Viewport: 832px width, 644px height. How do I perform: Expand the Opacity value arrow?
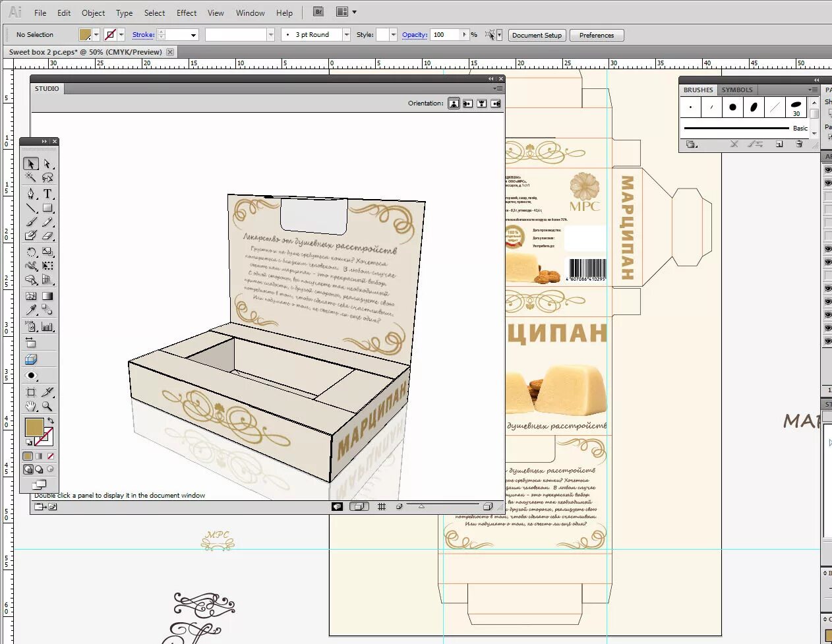(x=464, y=35)
